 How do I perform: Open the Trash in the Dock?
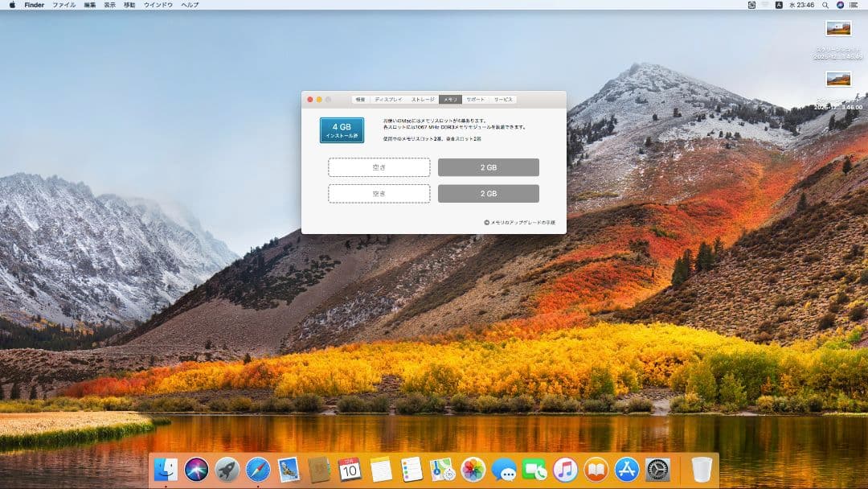702,469
